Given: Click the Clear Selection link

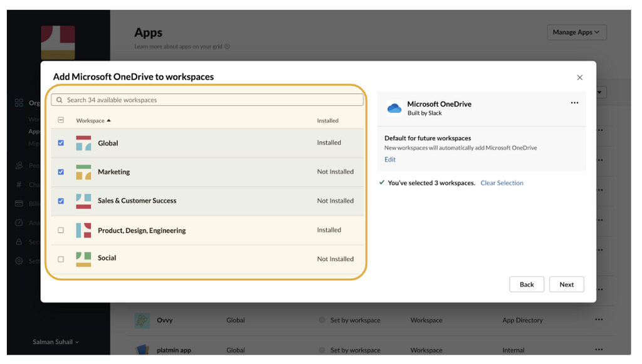Looking at the screenshot, I should (x=502, y=183).
